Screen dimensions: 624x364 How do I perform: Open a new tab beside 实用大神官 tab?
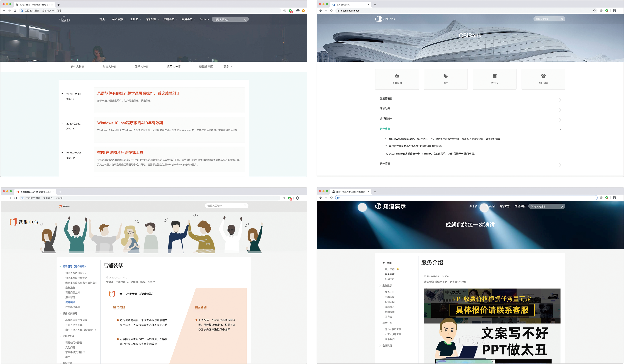58,5
